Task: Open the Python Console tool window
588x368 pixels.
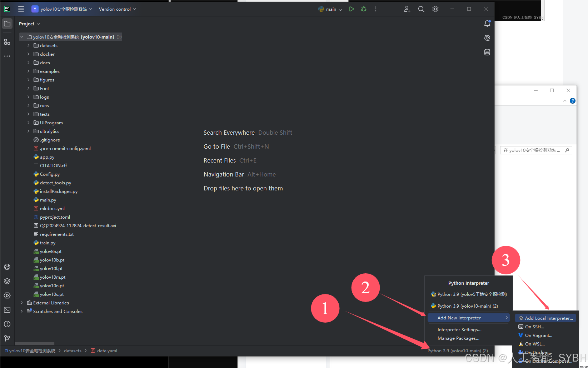Action: click(7, 267)
